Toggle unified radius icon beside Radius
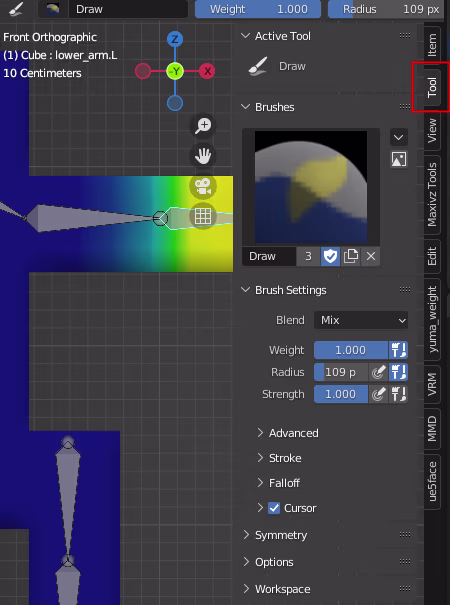 399,372
